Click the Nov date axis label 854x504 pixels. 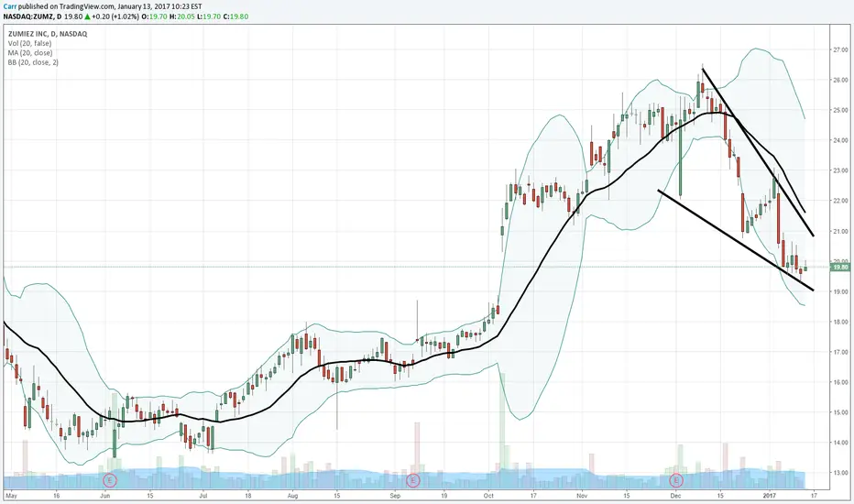tap(582, 496)
